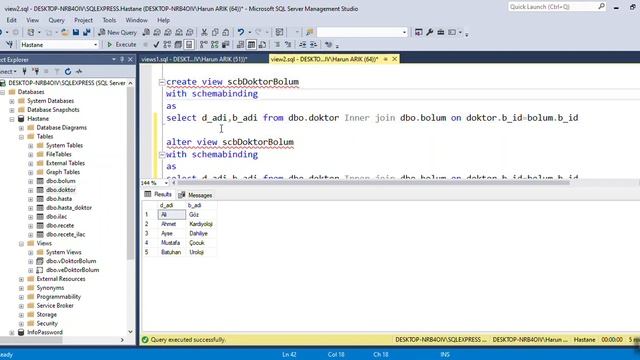Select dbo.veDoktorBolum view
The height and width of the screenshot is (360, 640).
coord(73,270)
